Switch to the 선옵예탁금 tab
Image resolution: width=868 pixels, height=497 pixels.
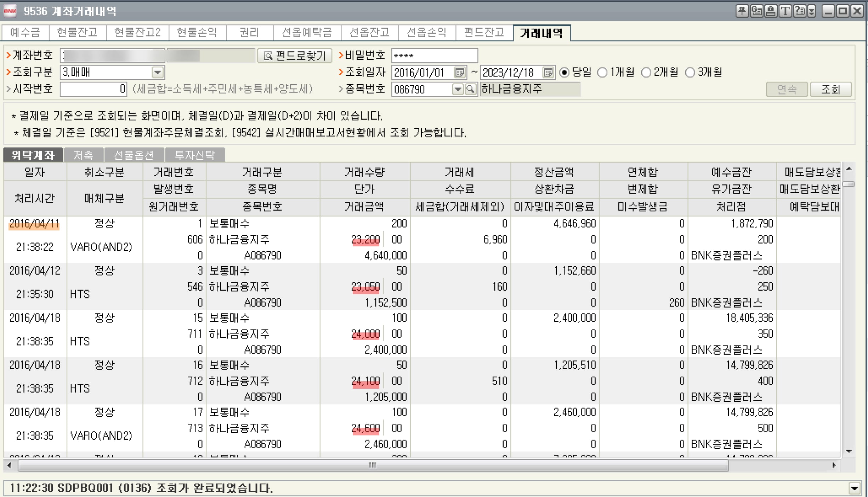tap(307, 33)
